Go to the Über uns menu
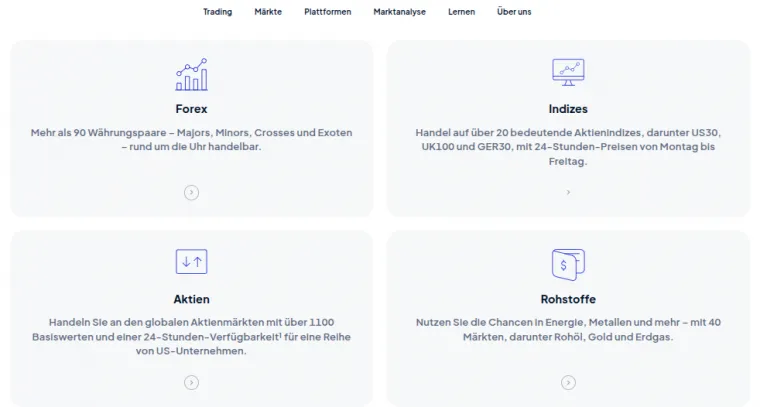 tap(514, 12)
